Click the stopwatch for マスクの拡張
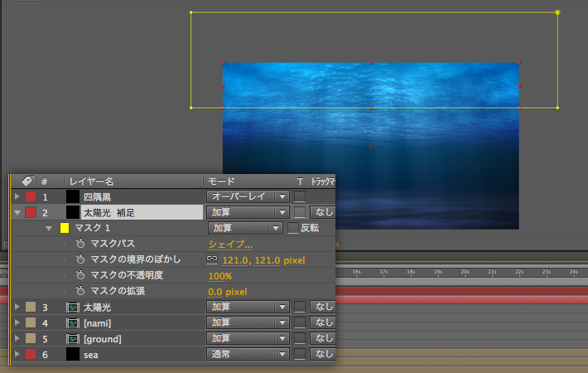The height and width of the screenshot is (373, 588). tap(80, 291)
